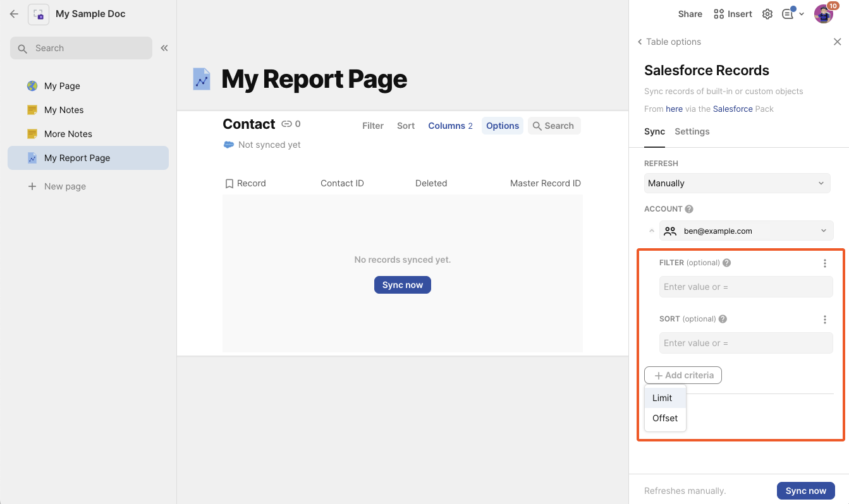Click the Contact table title
This screenshot has height=504, width=849.
[x=249, y=124]
